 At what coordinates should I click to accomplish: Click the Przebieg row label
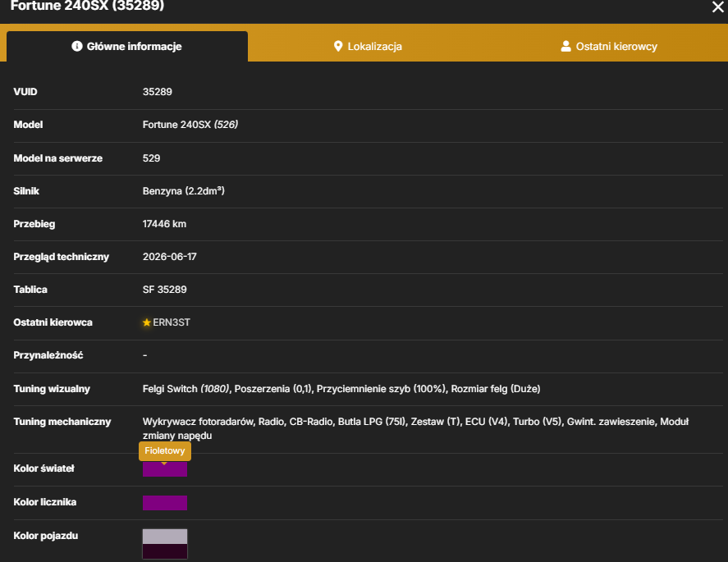(x=34, y=224)
